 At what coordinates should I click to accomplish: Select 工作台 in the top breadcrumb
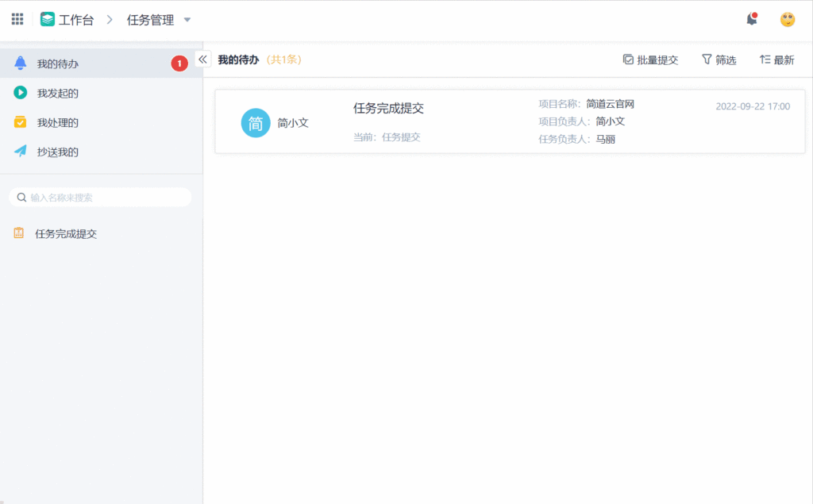pos(75,18)
